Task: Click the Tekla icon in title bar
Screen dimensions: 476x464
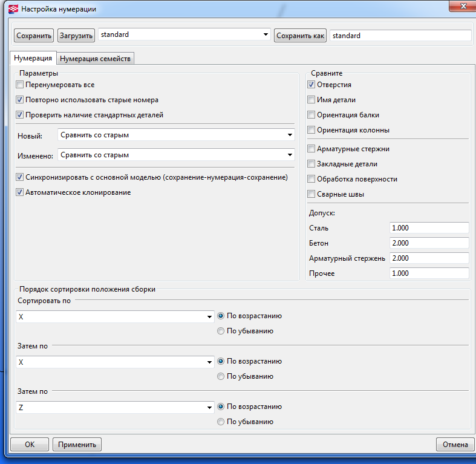Action: tap(12, 9)
